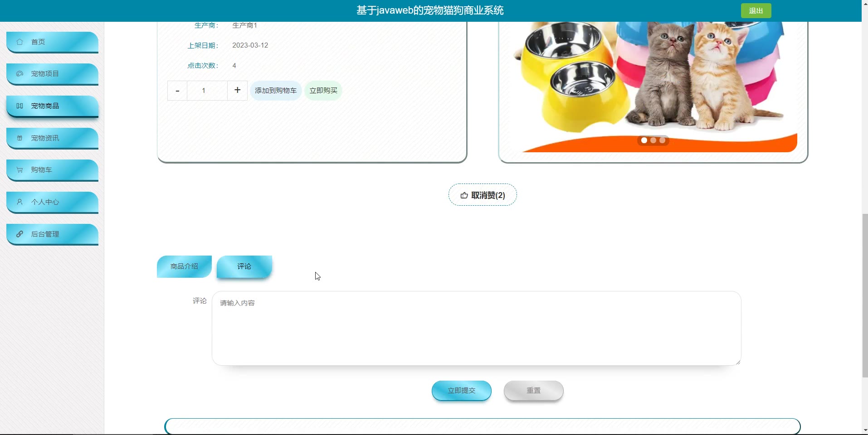
Task: Select the first carousel indicator dot
Action: [644, 140]
